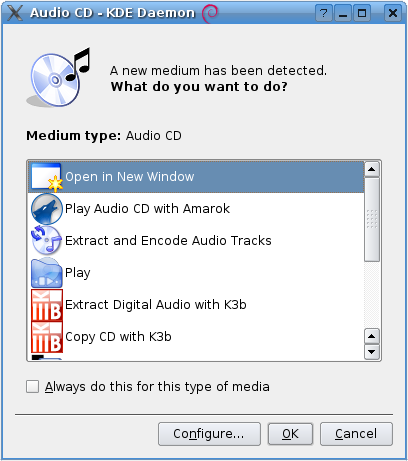Click the bottom scroll down arrow of list
The width and height of the screenshot is (408, 461).
pos(372,352)
